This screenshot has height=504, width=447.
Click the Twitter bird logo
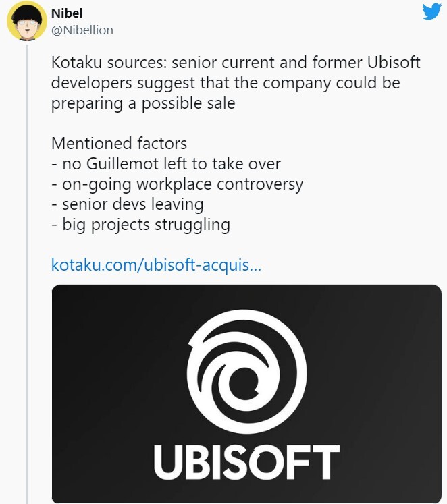(x=431, y=11)
